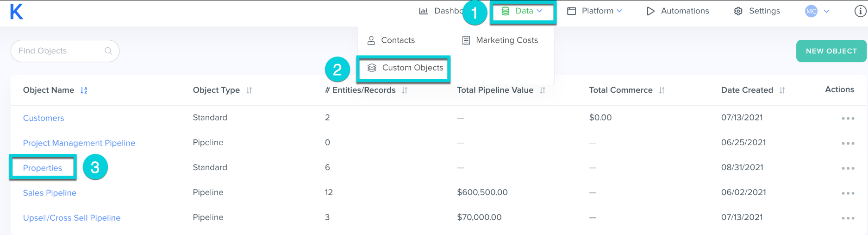
Task: Click the MC user avatar
Action: point(812,11)
